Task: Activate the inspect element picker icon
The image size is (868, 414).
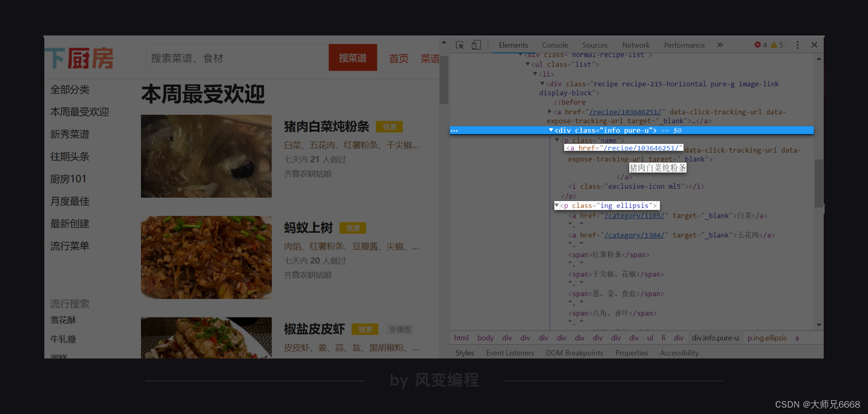Action: 460,45
